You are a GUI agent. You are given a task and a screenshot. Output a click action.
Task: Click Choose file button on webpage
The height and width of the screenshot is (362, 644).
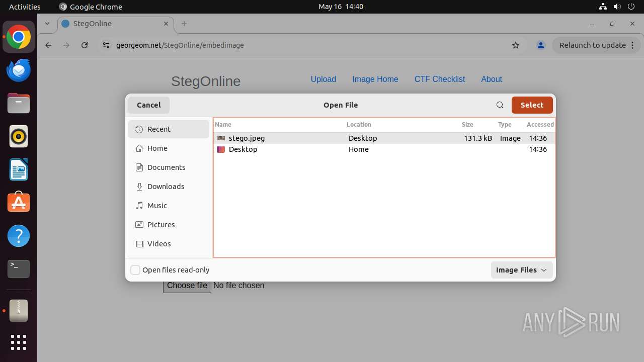pos(187,286)
